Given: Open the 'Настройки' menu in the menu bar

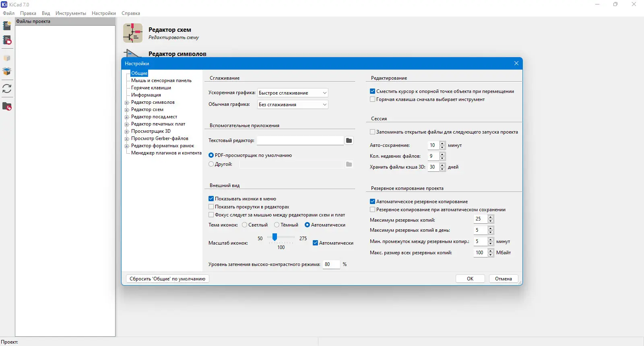Looking at the screenshot, I should pos(104,13).
